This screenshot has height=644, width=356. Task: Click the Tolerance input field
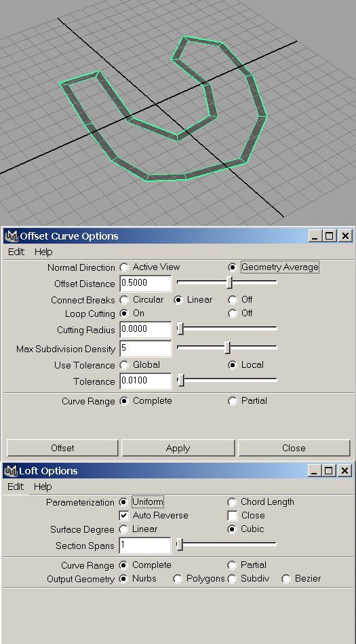click(x=146, y=381)
